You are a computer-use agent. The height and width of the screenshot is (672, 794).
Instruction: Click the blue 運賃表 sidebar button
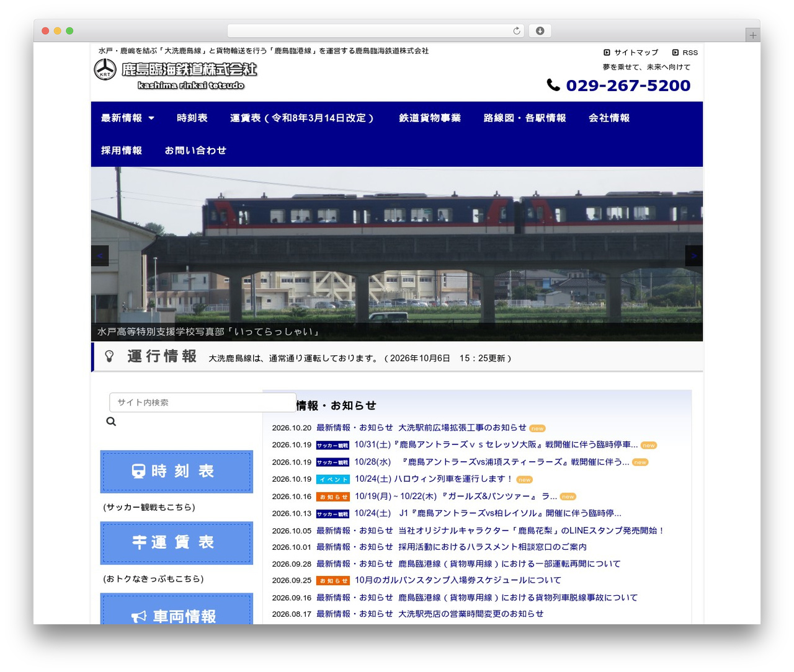[x=177, y=543]
